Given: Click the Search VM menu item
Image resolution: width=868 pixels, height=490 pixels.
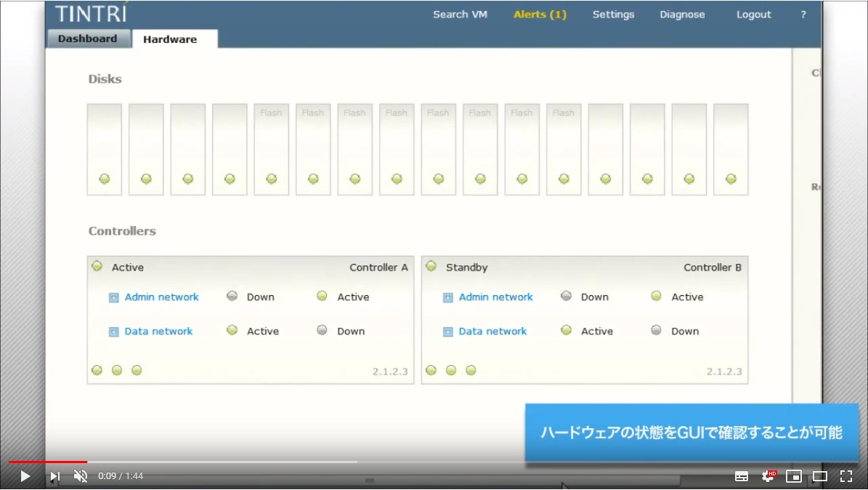Looking at the screenshot, I should tap(460, 14).
